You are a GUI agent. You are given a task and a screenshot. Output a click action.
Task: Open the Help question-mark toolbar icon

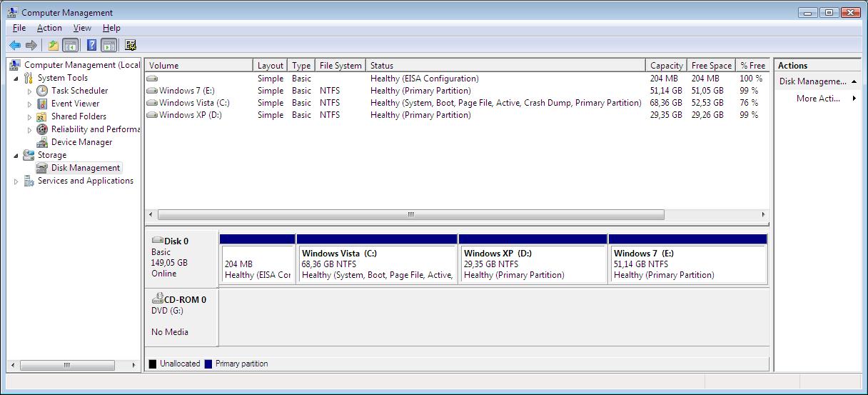tap(91, 45)
